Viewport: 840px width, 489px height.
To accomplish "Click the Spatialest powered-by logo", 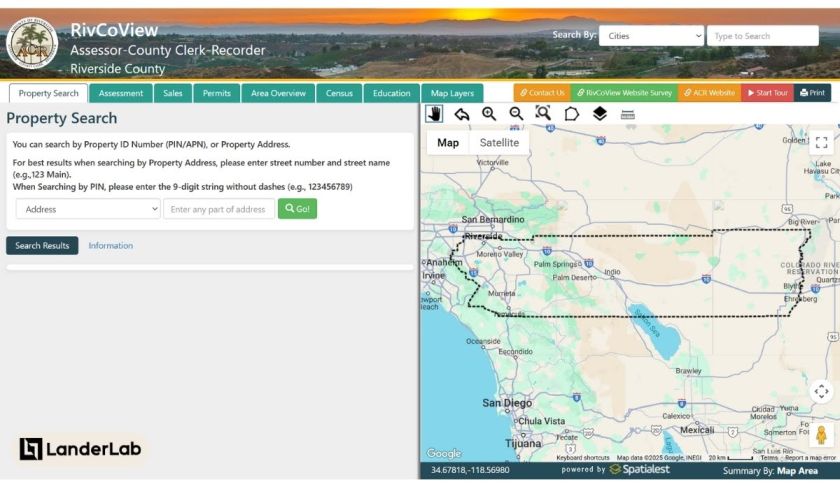I will point(640,469).
